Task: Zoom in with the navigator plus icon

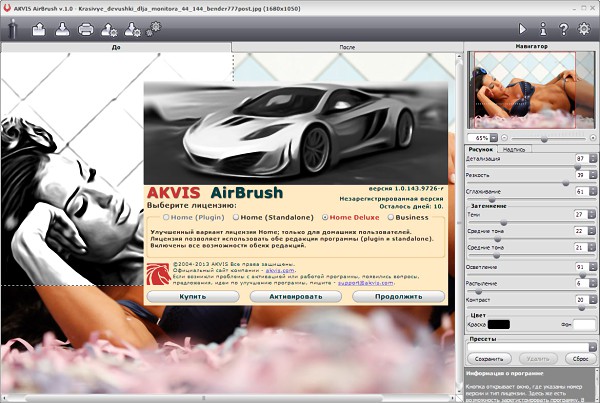Action: 593,138
